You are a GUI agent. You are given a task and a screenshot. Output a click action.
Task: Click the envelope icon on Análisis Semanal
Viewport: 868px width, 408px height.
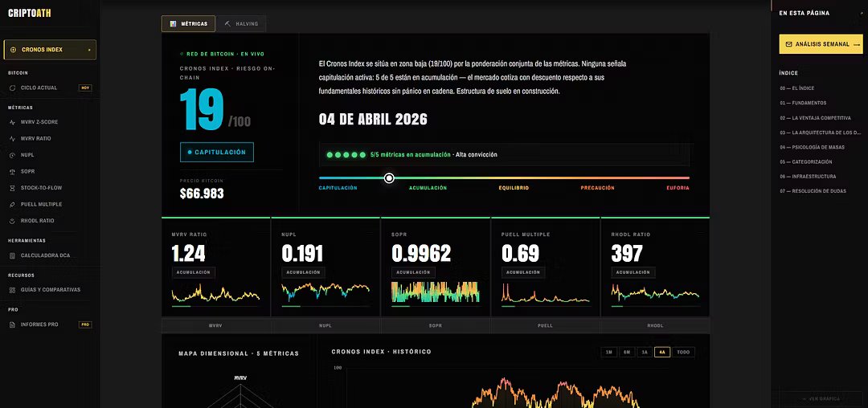pyautogui.click(x=789, y=44)
